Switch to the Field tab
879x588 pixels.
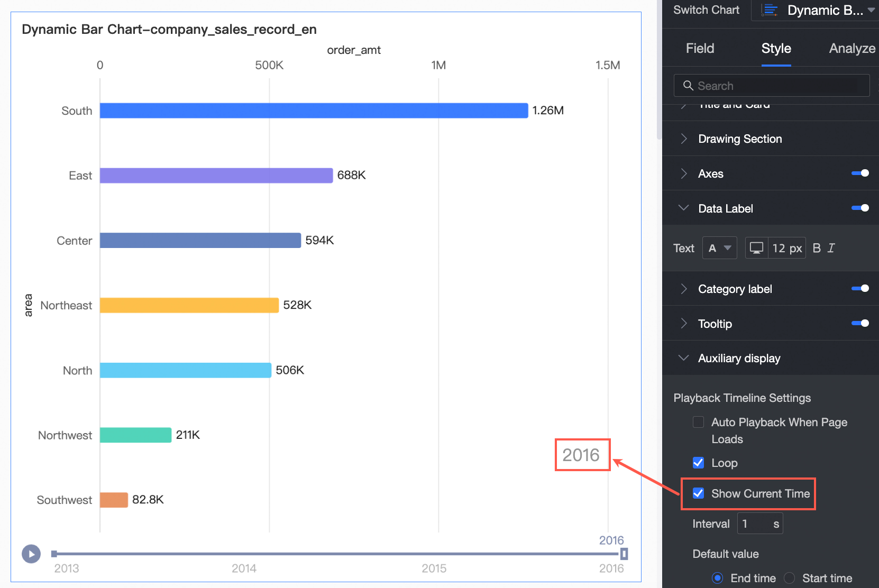700,48
